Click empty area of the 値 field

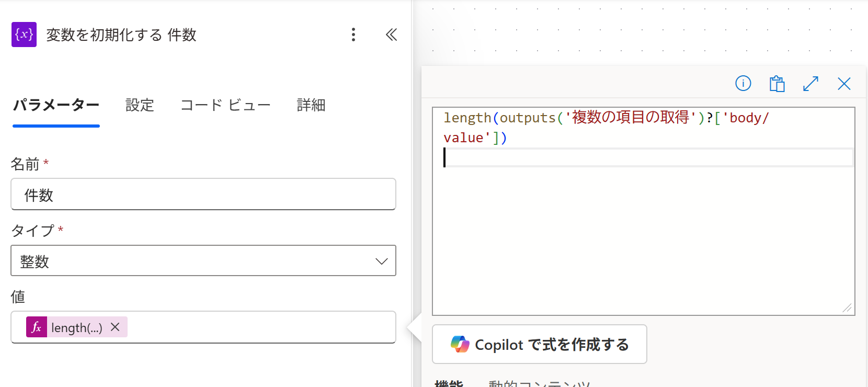pos(261,327)
